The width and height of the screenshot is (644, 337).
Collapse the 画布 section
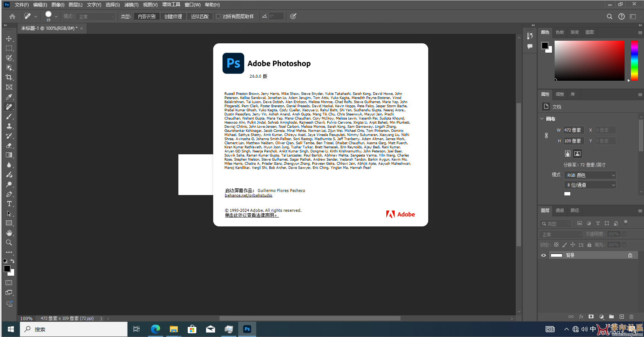tap(542, 119)
